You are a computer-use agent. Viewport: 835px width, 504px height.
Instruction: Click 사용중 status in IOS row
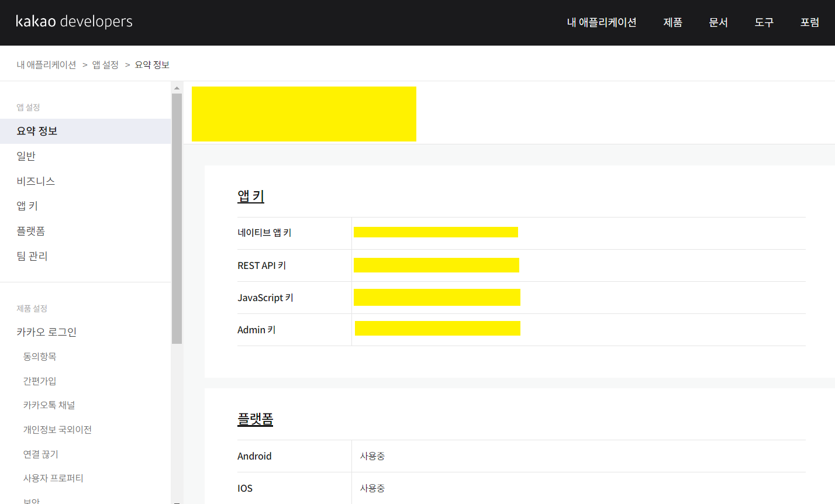372,488
